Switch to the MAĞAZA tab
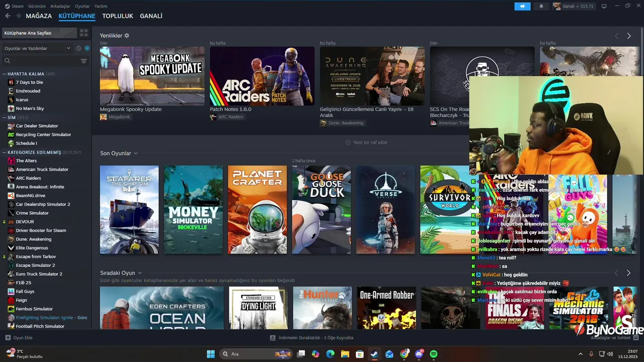The width and height of the screenshot is (644, 362). point(39,16)
